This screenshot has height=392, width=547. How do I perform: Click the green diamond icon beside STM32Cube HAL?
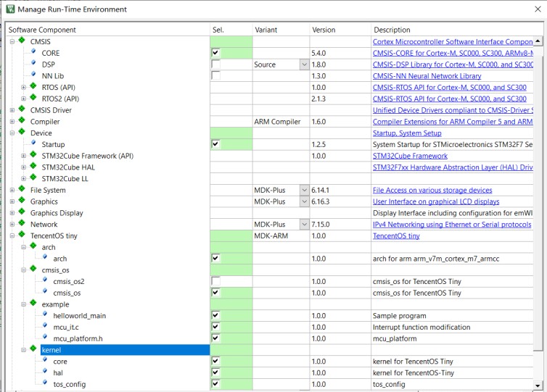point(33,166)
